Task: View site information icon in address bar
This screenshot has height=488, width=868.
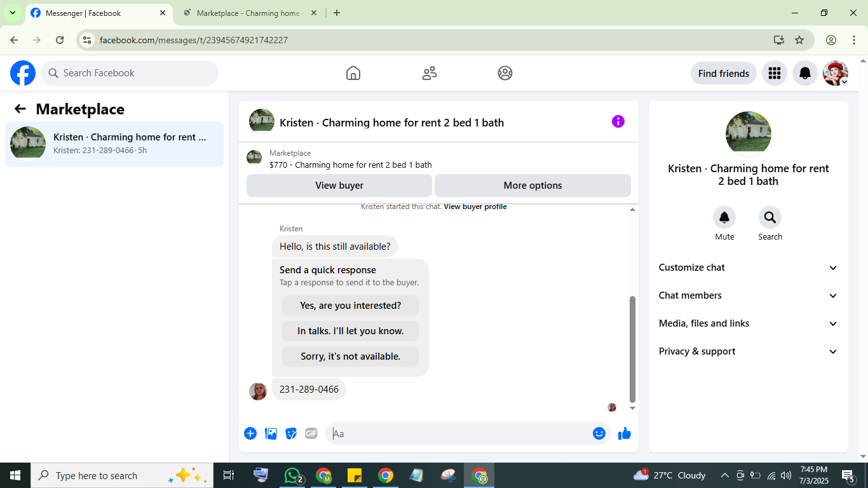Action: pyautogui.click(x=88, y=40)
